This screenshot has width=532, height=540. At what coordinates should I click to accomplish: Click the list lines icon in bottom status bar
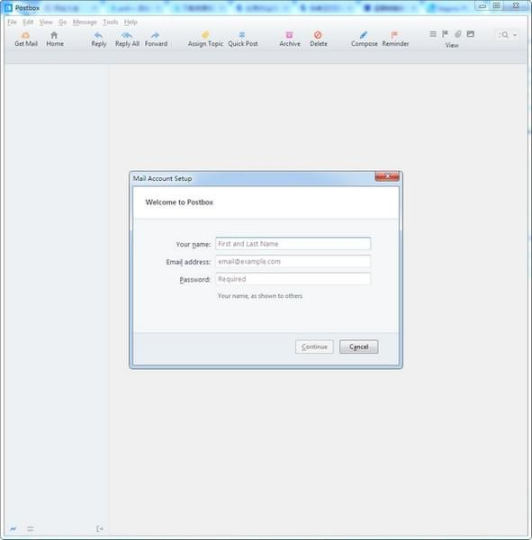(30, 529)
